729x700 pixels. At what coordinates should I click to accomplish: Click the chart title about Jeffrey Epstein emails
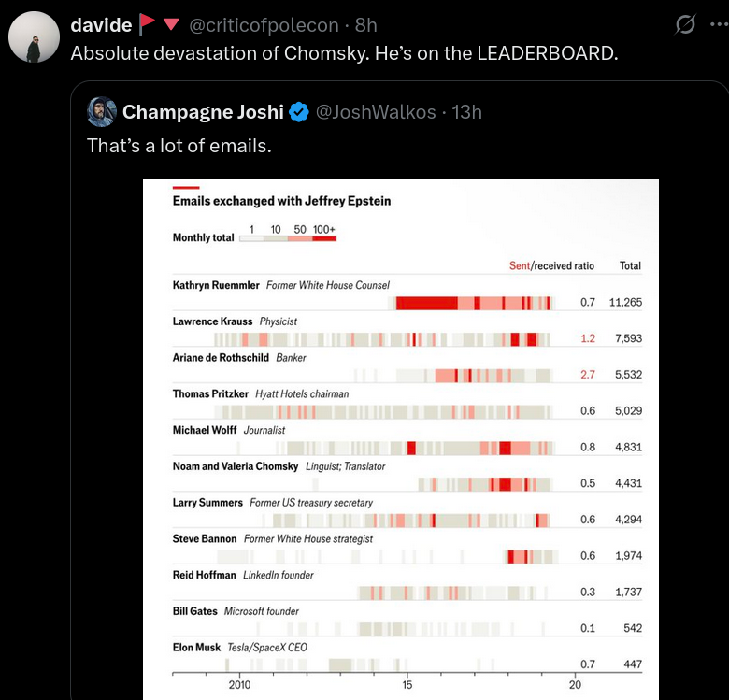[281, 201]
